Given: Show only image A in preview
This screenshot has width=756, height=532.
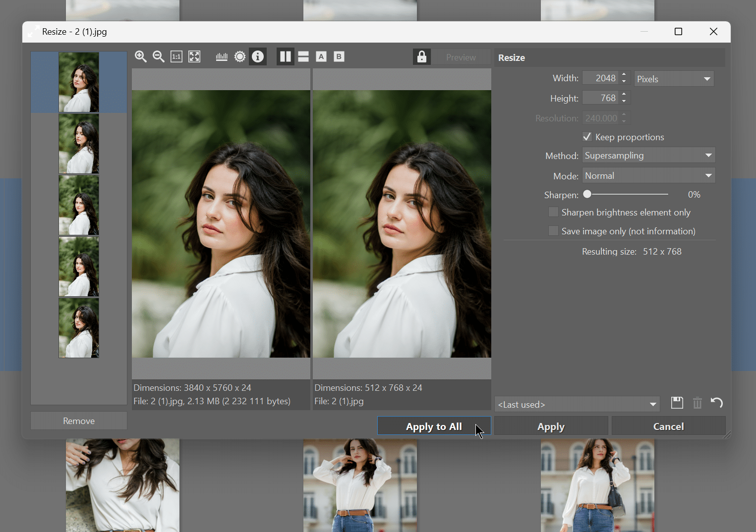Looking at the screenshot, I should coord(321,56).
